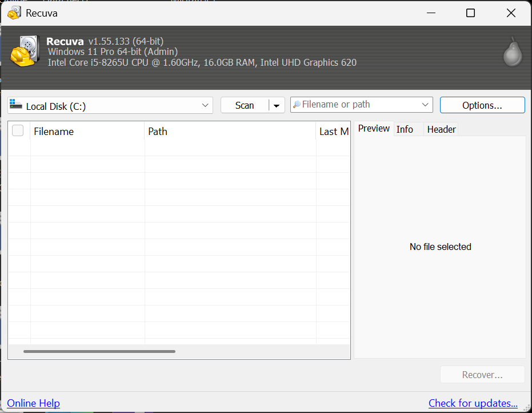Click the Piriform pear logo icon
532x413 pixels.
tap(513, 51)
